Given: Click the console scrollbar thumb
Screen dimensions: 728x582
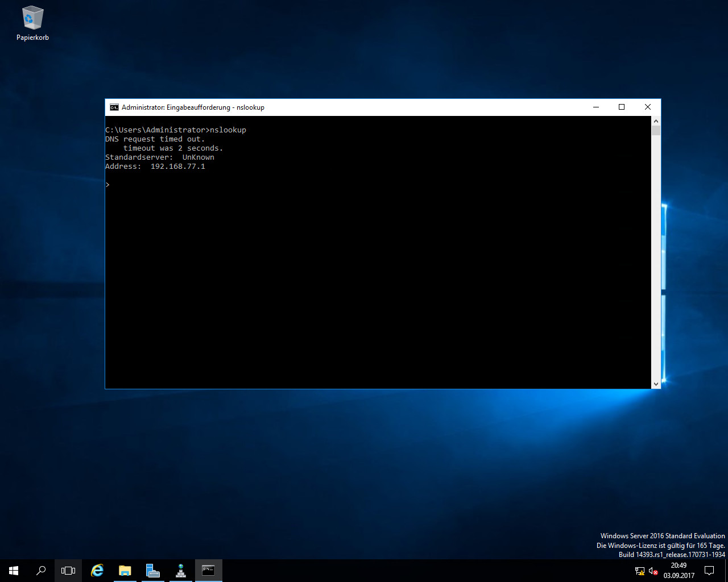Looking at the screenshot, I should click(656, 131).
